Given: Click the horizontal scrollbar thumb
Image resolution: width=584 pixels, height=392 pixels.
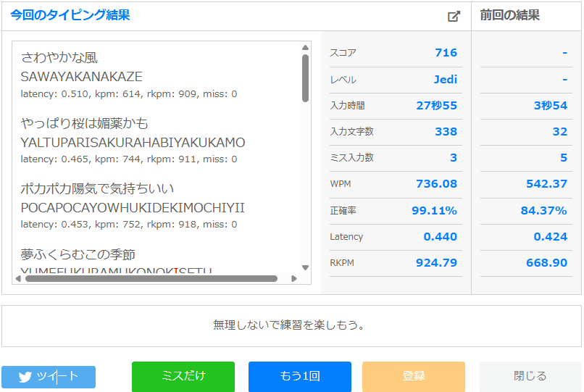Looking at the screenshot, I should (151, 278).
